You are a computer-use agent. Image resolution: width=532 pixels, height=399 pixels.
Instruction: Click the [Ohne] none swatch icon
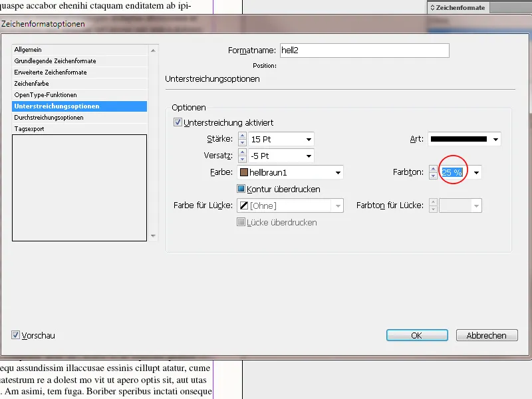pyautogui.click(x=244, y=205)
